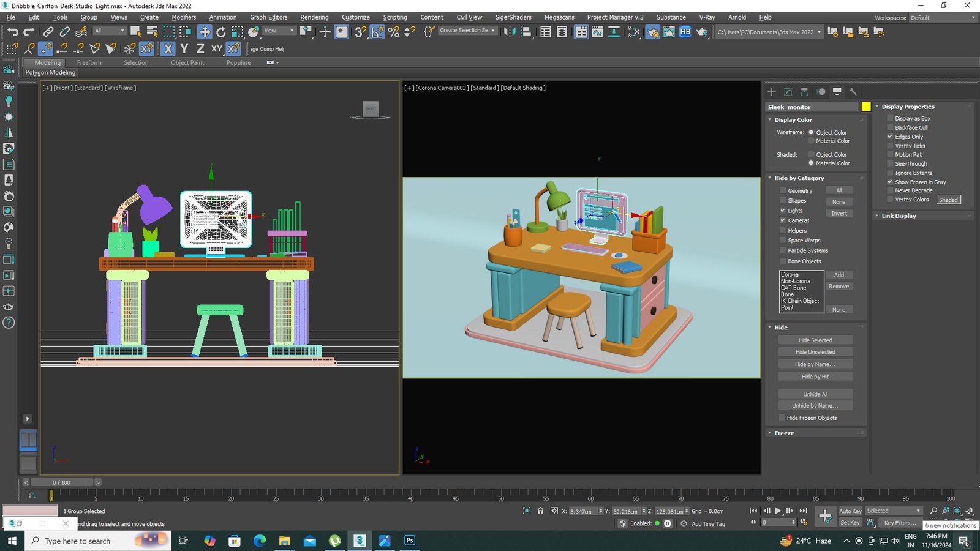980x551 pixels.
Task: Click the Undo arrow in main toolbar
Action: (13, 32)
